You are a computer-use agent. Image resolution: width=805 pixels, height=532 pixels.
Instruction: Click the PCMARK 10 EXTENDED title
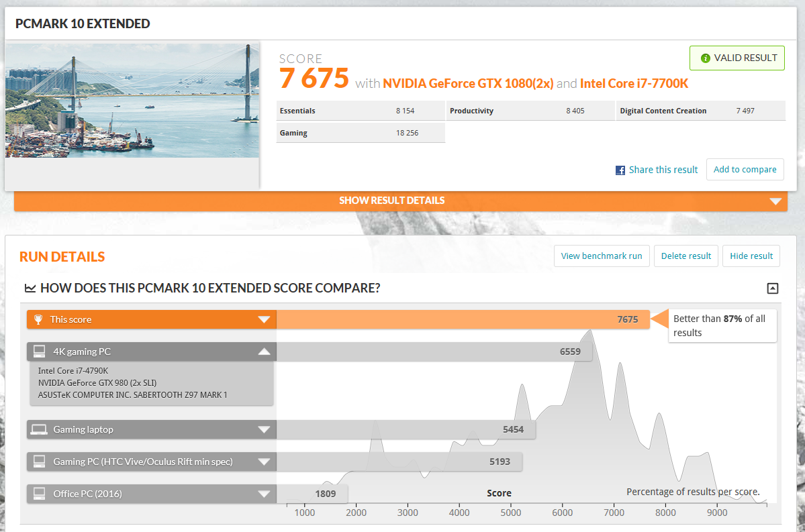coord(83,23)
